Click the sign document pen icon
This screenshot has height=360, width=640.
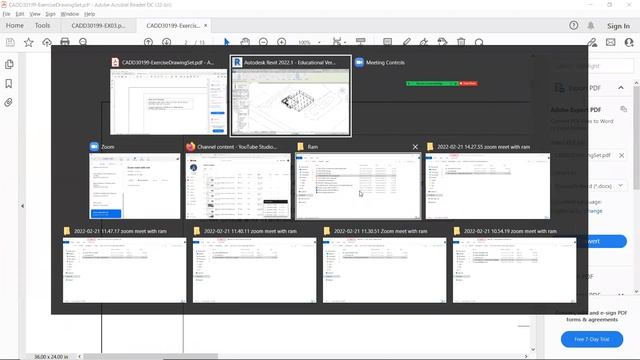[424, 42]
